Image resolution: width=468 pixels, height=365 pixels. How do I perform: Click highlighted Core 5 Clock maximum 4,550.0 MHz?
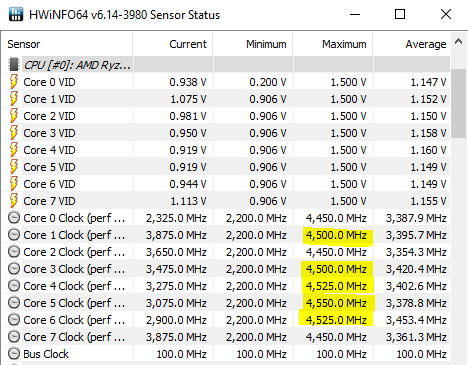[x=336, y=303]
